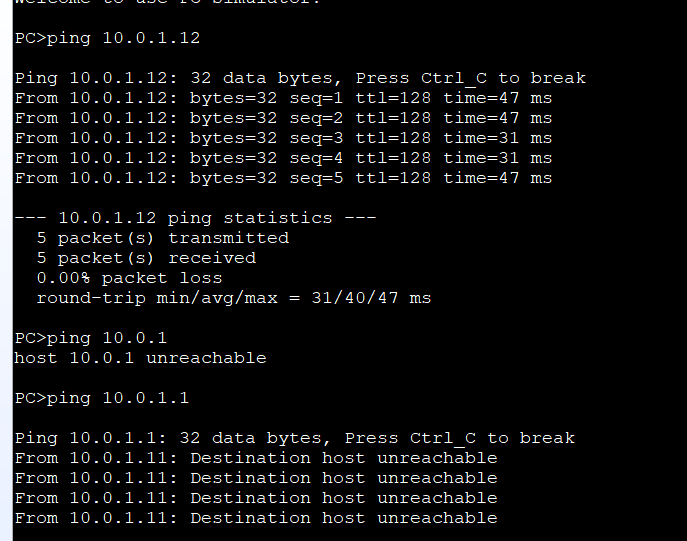687x541 pixels.
Task: Click the second 'Destination host unreachable' line
Action: tap(255, 478)
